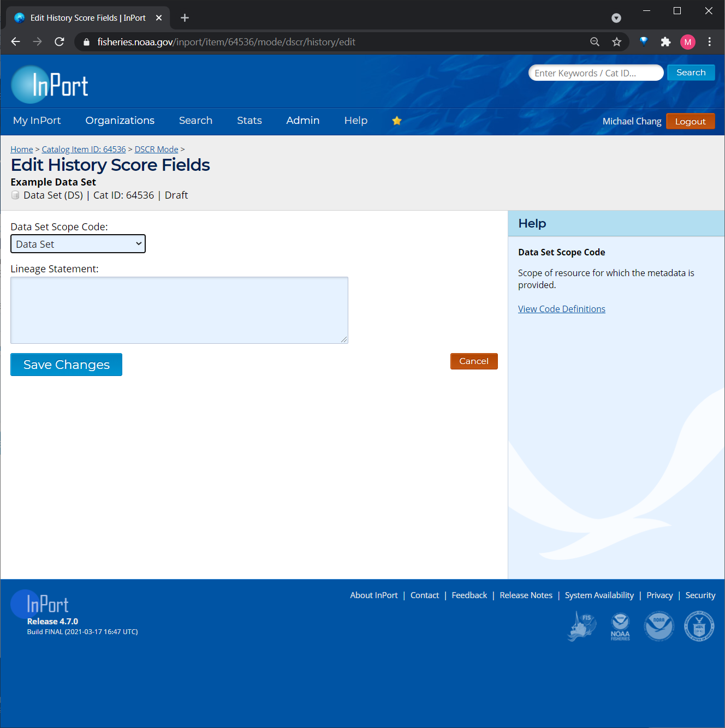Screen dimensions: 725x728
Task: Open the browser extensions puzzle icon
Action: 665,41
